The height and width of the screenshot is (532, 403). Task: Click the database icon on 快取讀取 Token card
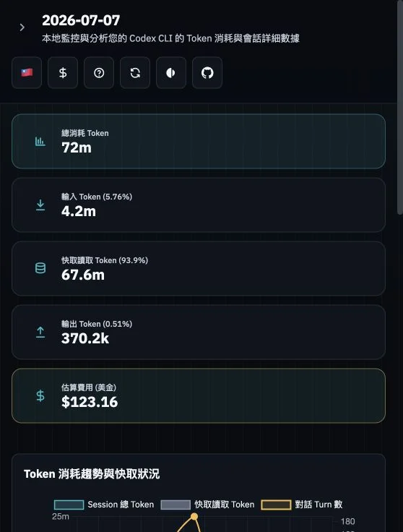tap(40, 268)
